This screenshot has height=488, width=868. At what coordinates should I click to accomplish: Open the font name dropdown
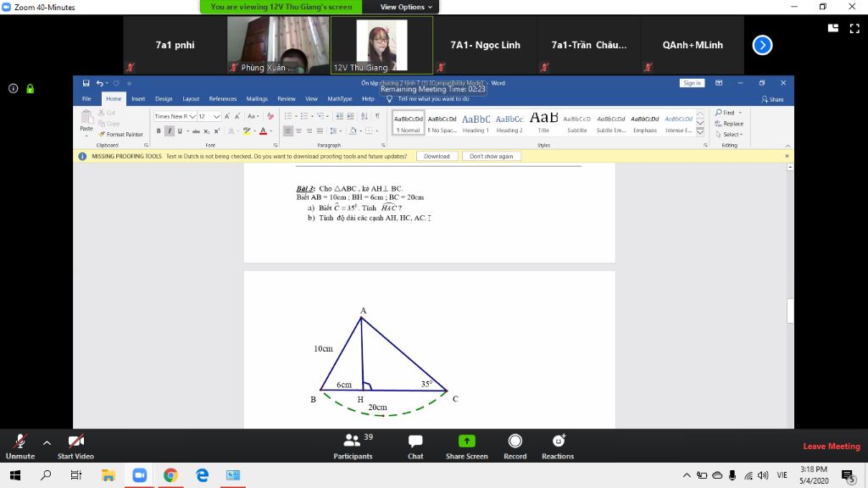[x=192, y=117]
